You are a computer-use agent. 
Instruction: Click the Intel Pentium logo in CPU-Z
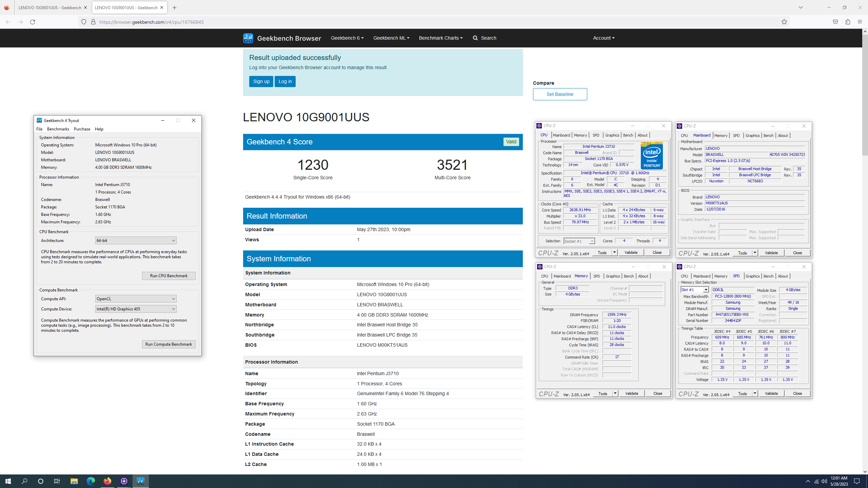[652, 156]
